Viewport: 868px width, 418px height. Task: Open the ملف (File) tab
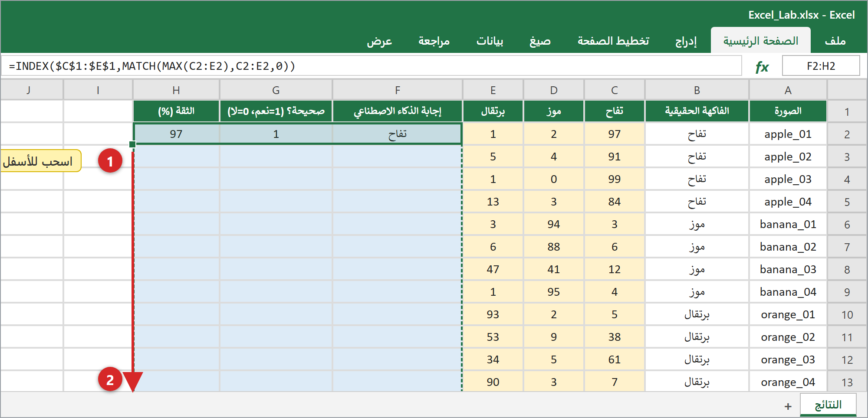pyautogui.click(x=835, y=41)
